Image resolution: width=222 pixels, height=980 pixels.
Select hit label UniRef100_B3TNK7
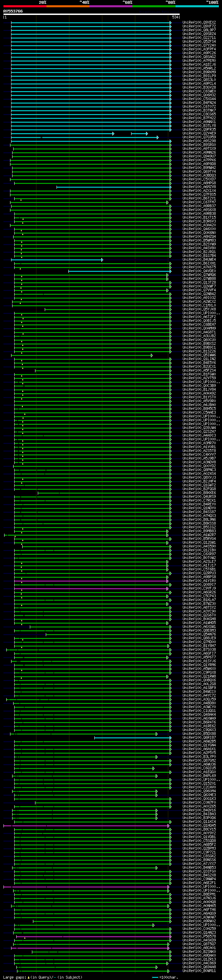199,110
